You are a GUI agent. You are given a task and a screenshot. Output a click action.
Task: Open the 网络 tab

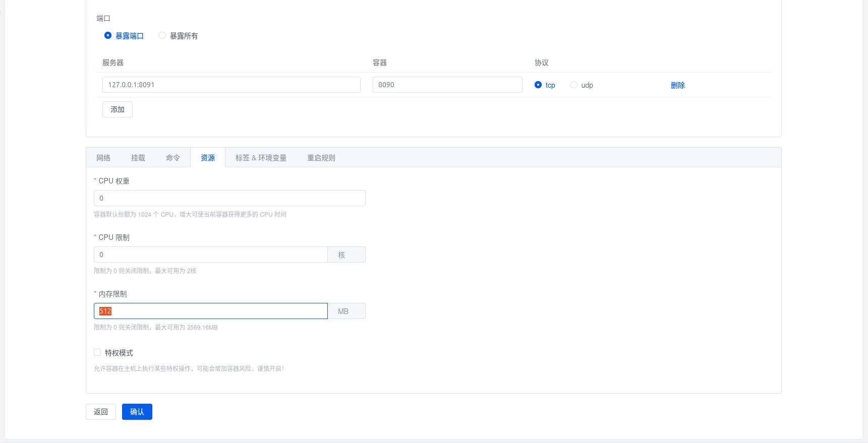(103, 158)
